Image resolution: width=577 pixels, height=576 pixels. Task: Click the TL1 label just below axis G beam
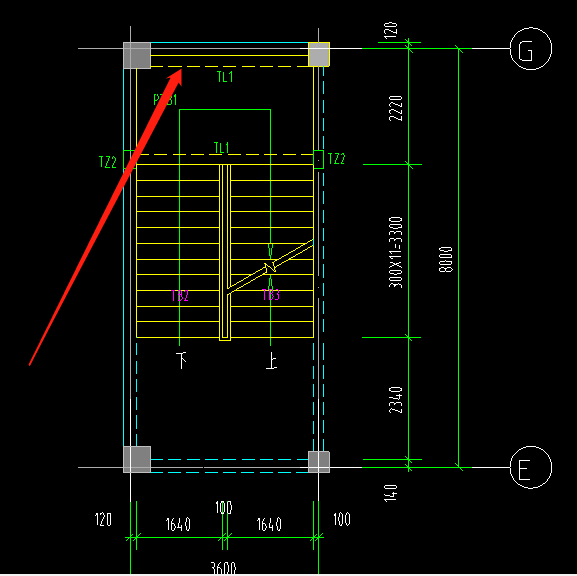[x=225, y=77]
